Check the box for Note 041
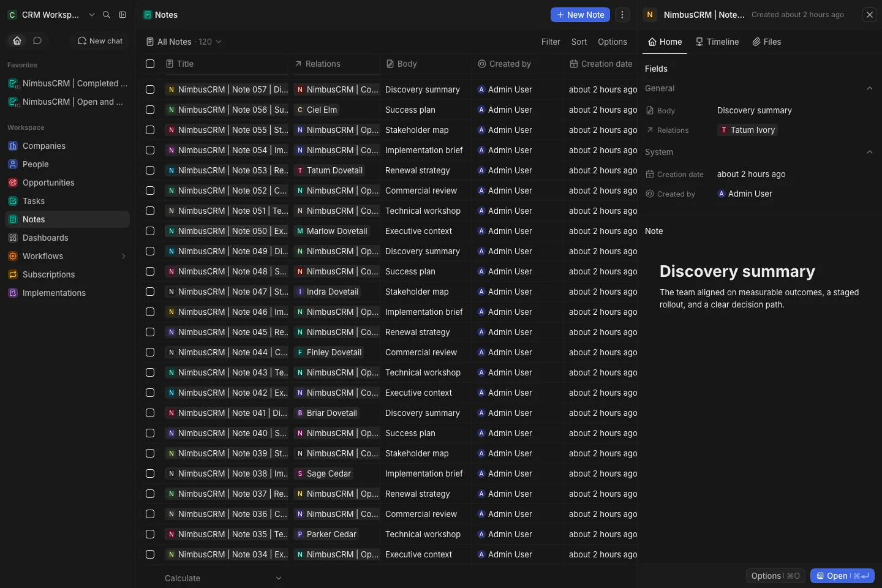The height and width of the screenshot is (588, 882). 150,413
